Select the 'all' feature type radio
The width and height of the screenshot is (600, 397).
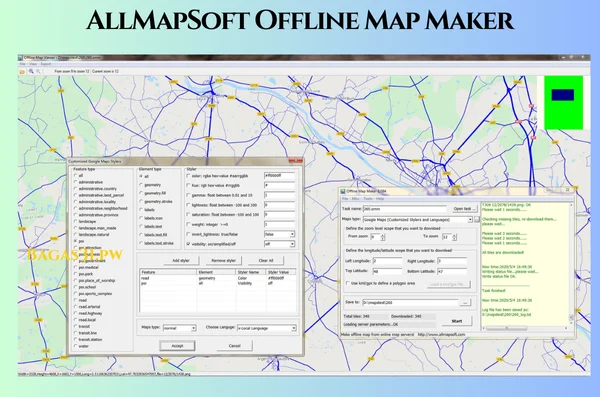tap(75, 175)
